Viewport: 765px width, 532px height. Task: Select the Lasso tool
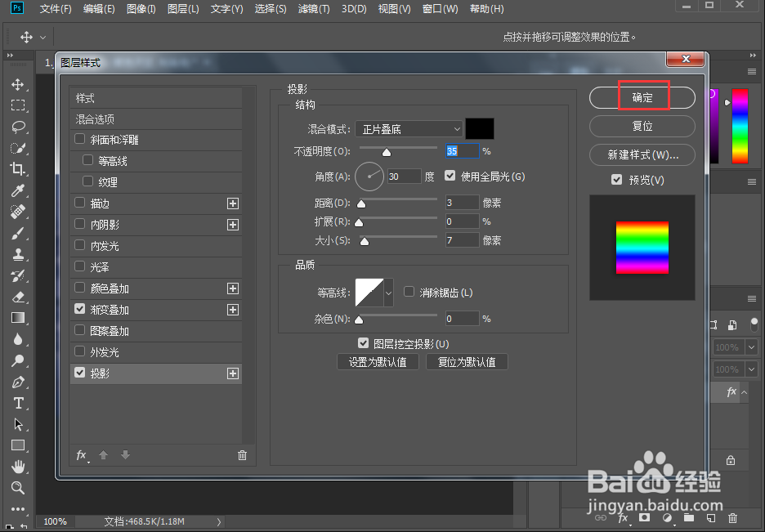(18, 127)
